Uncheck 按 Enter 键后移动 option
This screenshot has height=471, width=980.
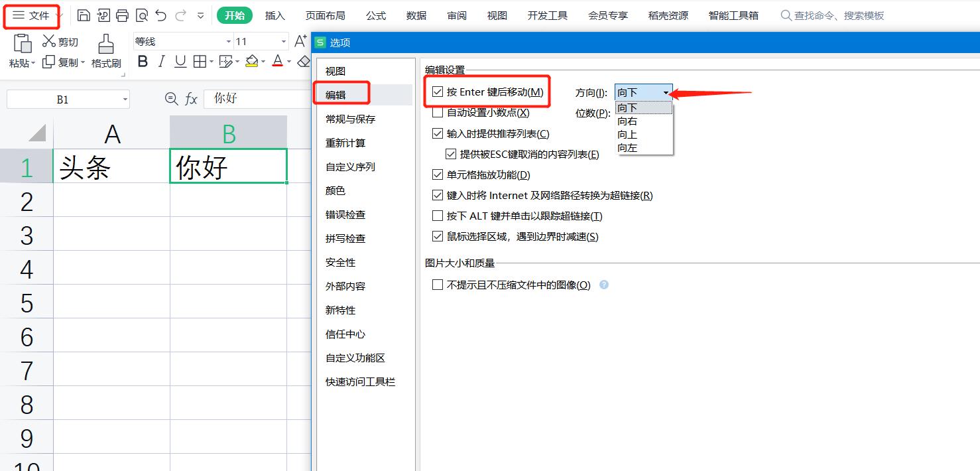click(x=436, y=92)
